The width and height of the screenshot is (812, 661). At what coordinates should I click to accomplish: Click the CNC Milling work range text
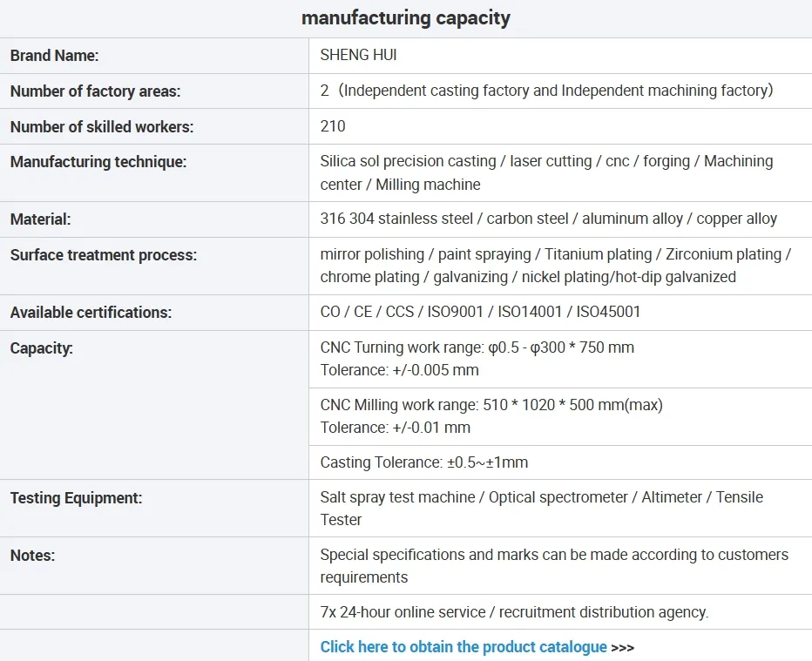[491, 405]
